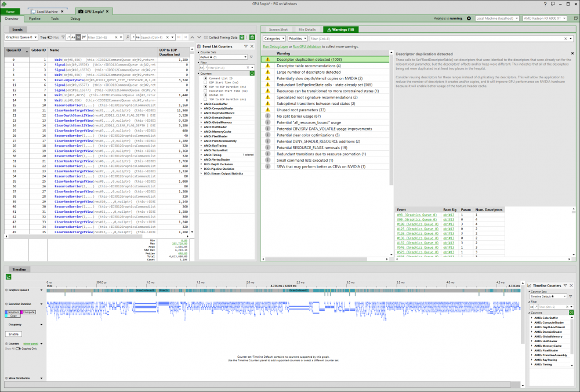Open the Graphics Queue 0 dropdown
Image resolution: width=580 pixels, height=392 pixels.
[23, 37]
